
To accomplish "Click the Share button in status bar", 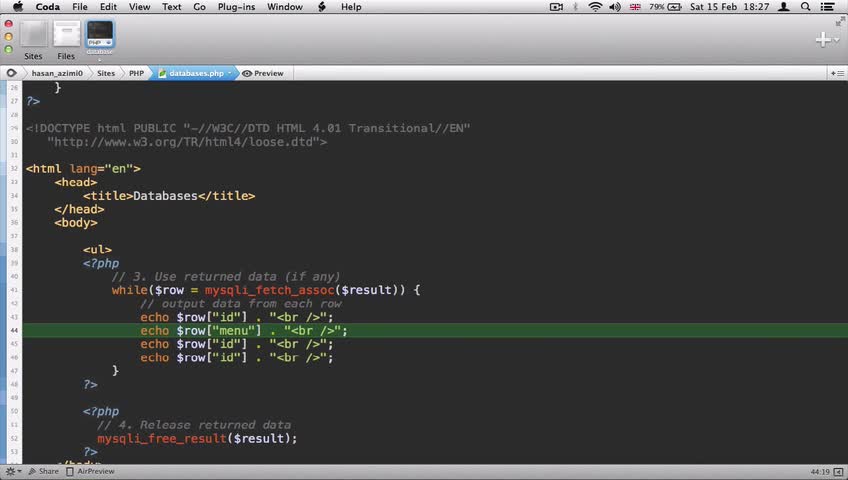I will [x=43, y=471].
